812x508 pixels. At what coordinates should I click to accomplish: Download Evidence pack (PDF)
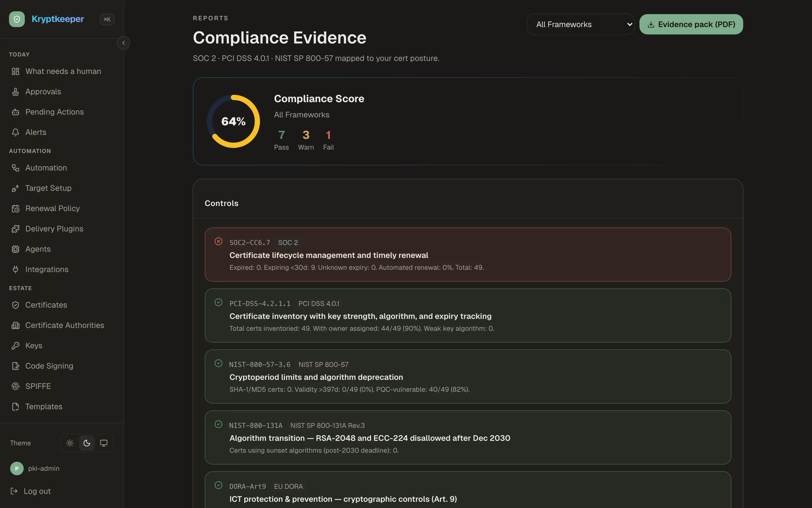coord(691,24)
